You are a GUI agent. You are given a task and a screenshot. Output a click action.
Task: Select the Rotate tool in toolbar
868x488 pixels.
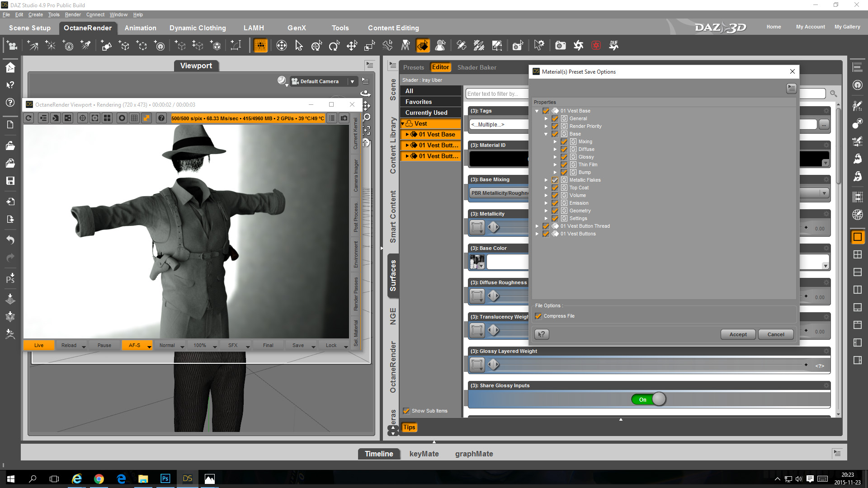(x=334, y=45)
